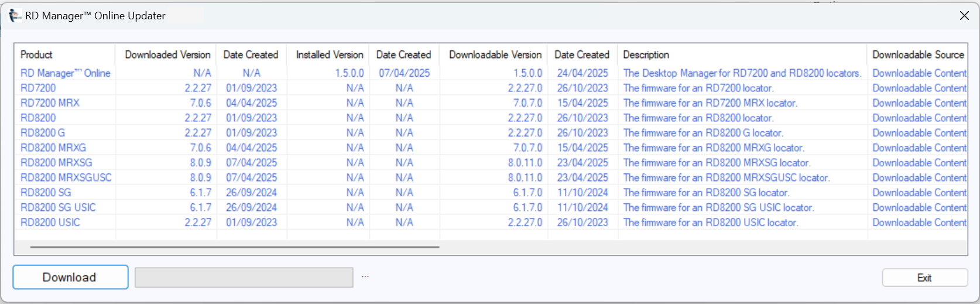Viewport: 980px width, 304px height.
Task: Select the RD7200 MRX product entry
Action: pyautogui.click(x=50, y=103)
